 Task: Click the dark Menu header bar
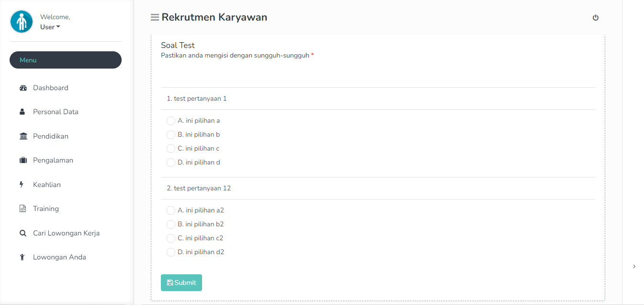(66, 60)
